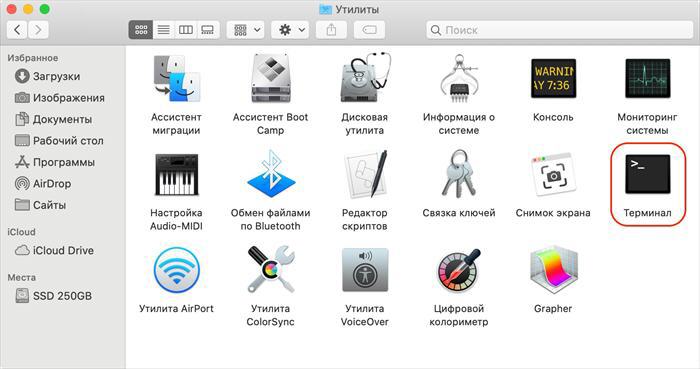The height and width of the screenshot is (369, 700).
Task: Zoom the window with green button
Action: point(44,9)
